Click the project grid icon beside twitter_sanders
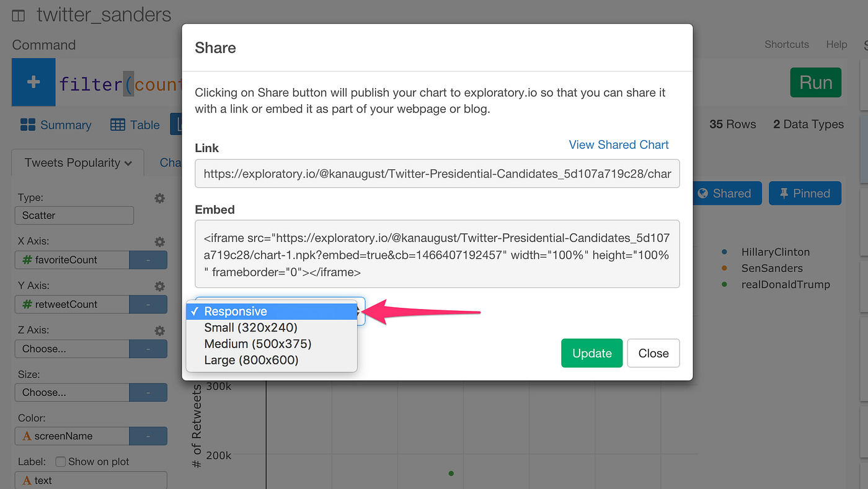This screenshot has height=489, width=868. coord(18,14)
